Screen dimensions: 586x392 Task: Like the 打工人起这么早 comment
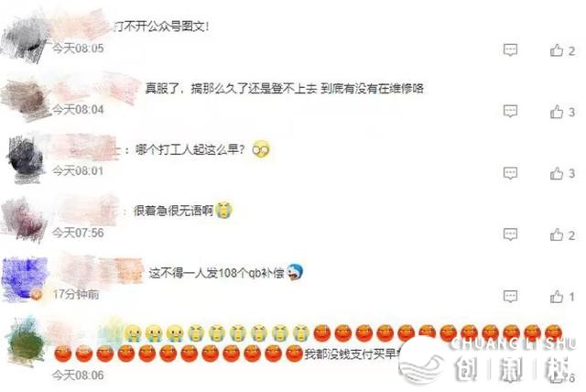tap(561, 173)
